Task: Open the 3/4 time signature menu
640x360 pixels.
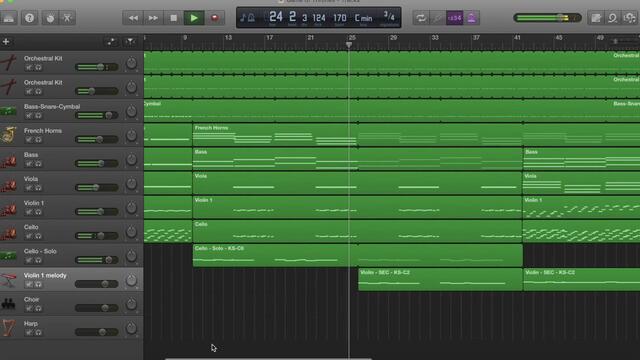Action: click(389, 17)
